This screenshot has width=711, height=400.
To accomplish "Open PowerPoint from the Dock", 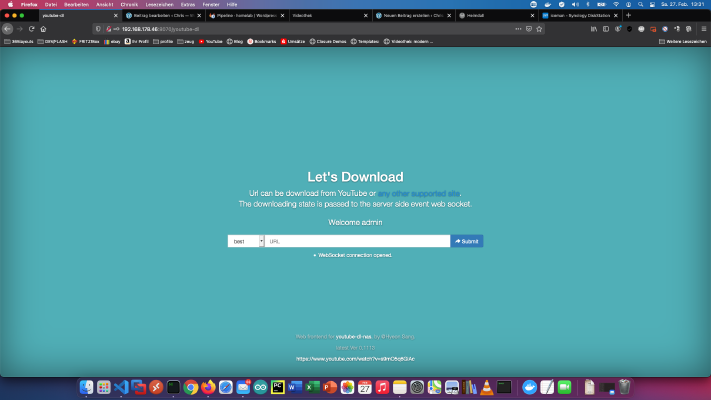I will [330, 387].
